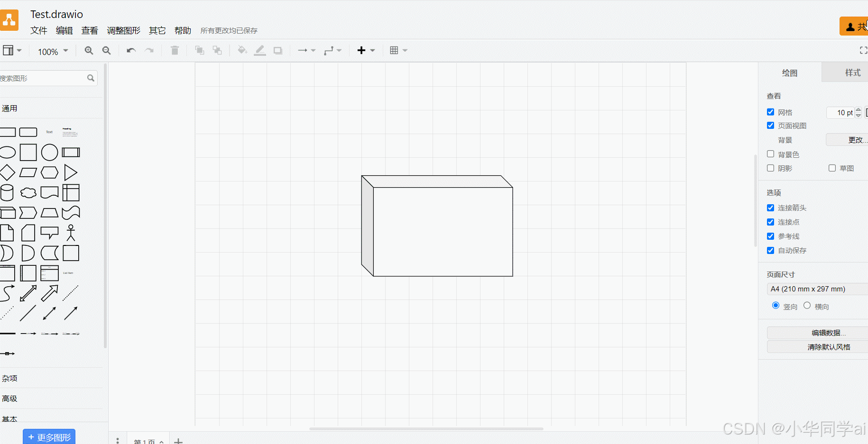Enable the 草图 checkbox
868x444 pixels.
point(832,168)
